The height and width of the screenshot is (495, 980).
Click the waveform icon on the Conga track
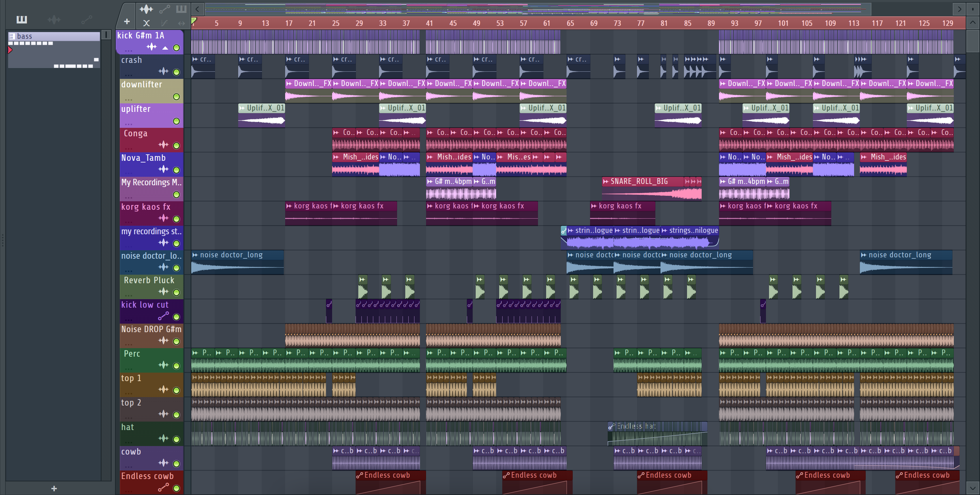[164, 145]
